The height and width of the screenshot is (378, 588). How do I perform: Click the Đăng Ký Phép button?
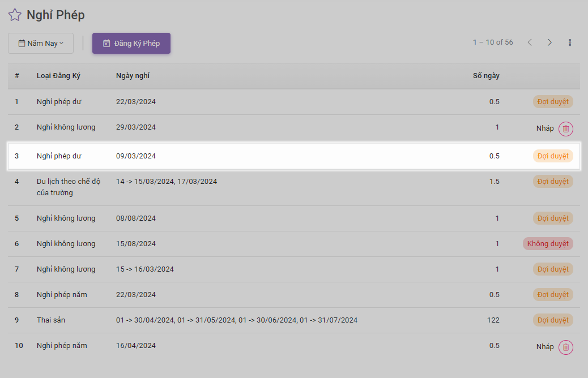tap(131, 44)
